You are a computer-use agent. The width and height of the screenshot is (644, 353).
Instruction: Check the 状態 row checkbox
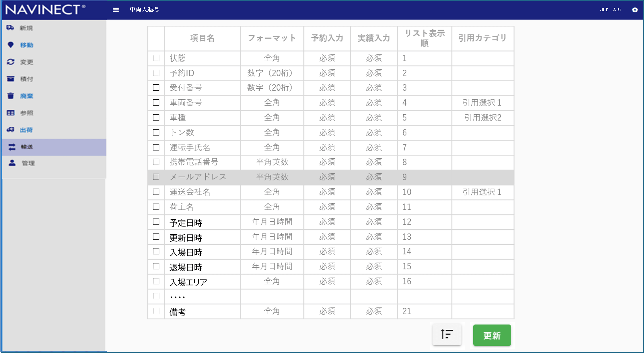pyautogui.click(x=156, y=58)
